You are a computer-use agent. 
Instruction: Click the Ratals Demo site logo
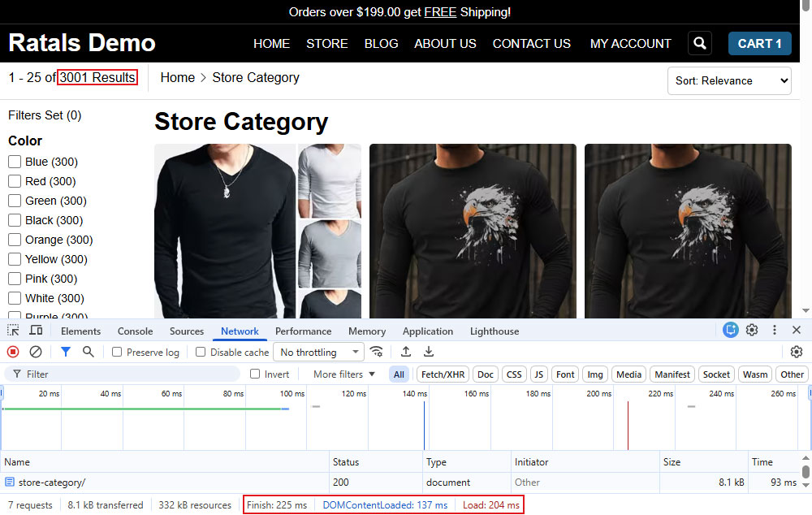(82, 42)
